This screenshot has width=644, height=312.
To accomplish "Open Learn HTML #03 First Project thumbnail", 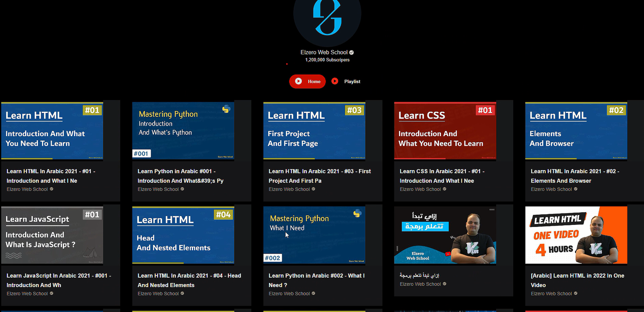I will (x=314, y=130).
